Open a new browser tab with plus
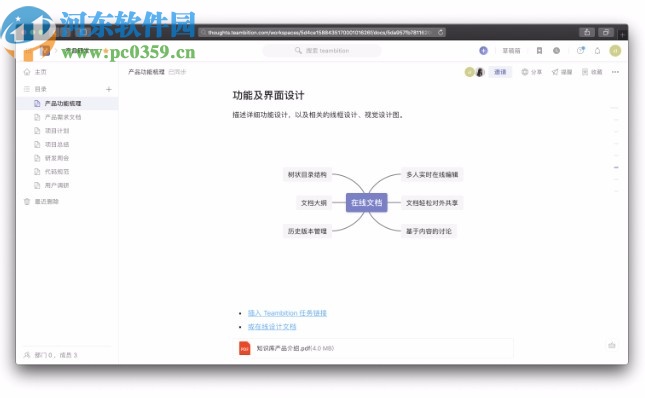645x398 pixels. click(x=623, y=35)
